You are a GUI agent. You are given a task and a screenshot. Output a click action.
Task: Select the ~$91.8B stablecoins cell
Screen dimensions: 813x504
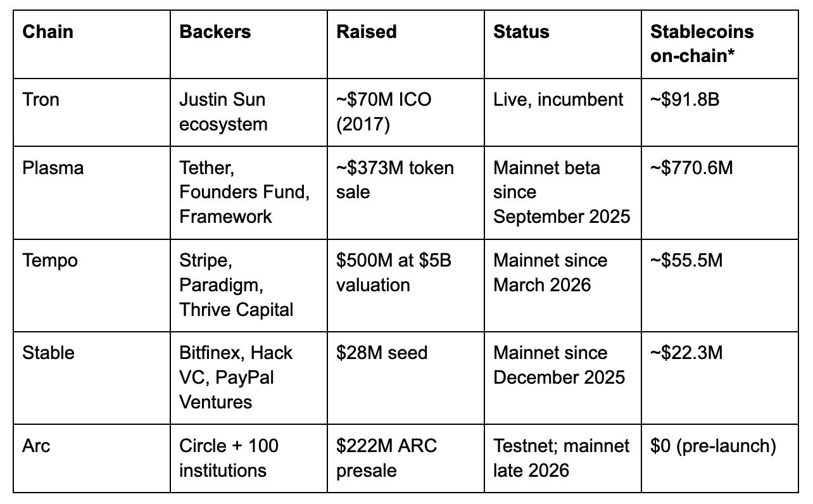point(720,112)
